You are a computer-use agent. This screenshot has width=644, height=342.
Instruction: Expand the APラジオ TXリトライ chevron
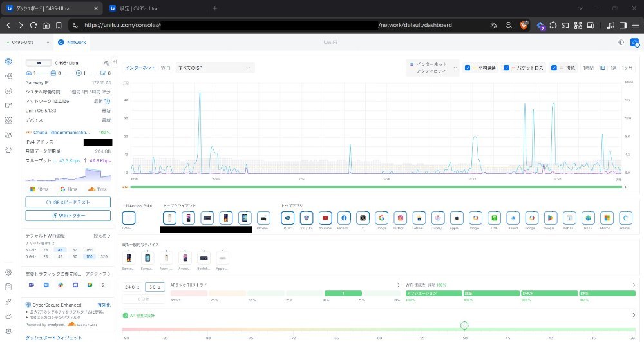(398, 285)
